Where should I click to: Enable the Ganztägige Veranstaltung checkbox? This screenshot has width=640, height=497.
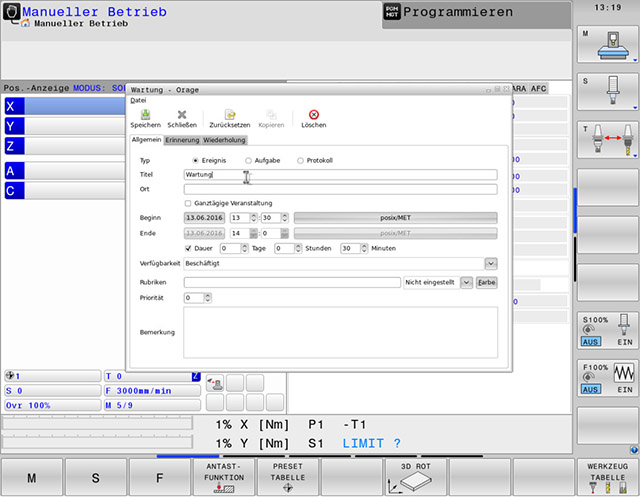[189, 203]
